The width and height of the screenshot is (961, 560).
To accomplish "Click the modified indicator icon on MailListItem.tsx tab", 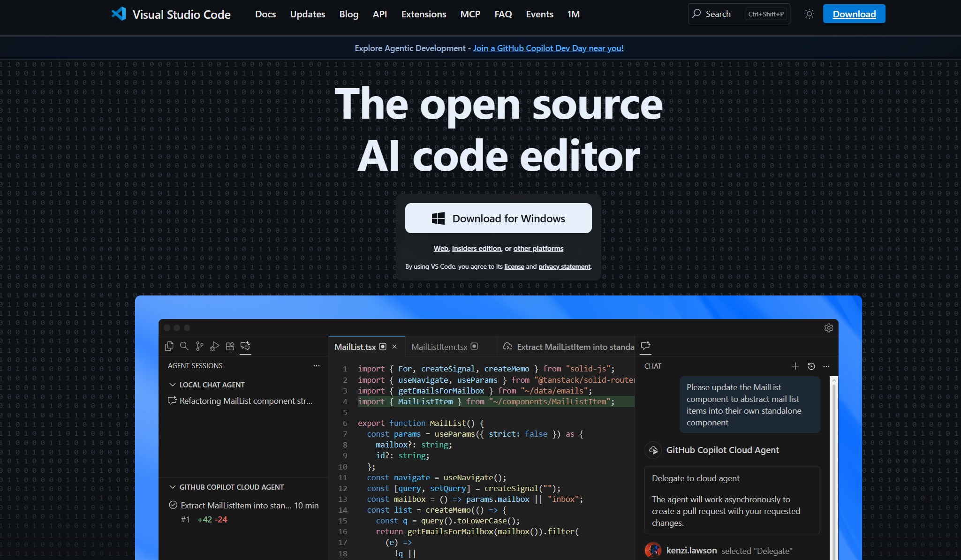I will [474, 347].
